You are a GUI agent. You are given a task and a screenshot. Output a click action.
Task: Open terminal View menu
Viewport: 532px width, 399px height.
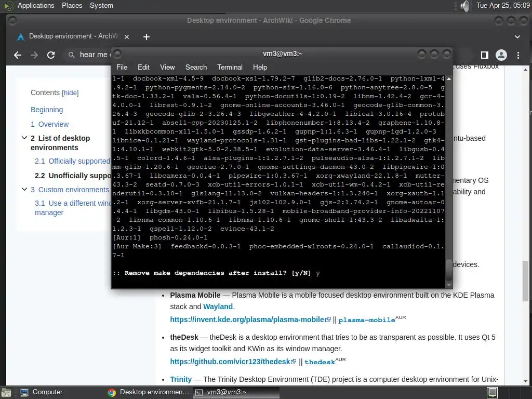167,67
